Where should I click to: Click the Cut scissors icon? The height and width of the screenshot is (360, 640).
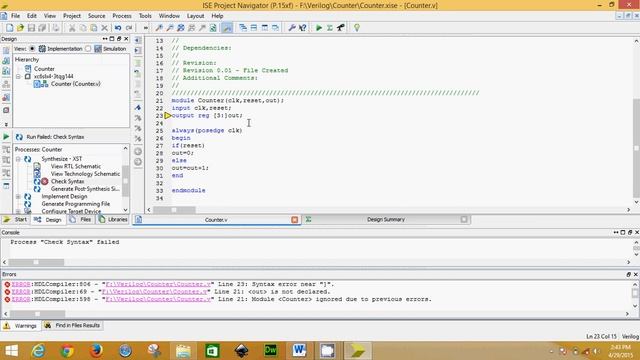point(72,28)
